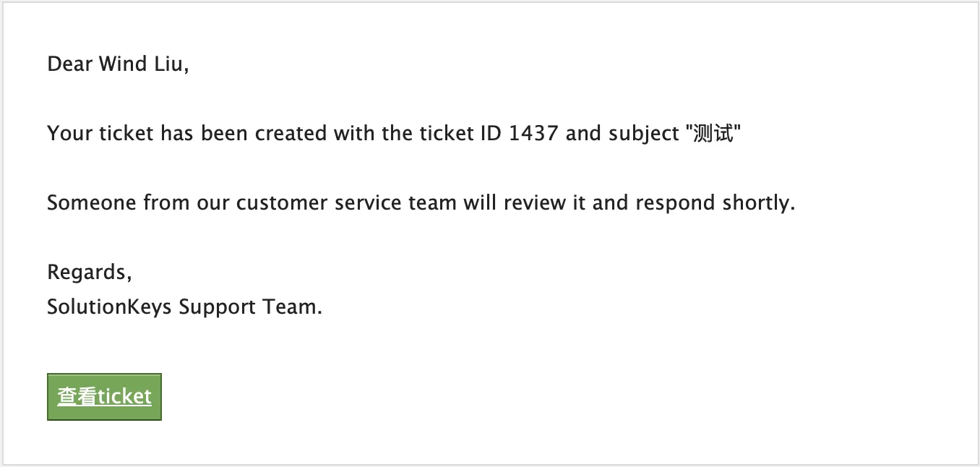980x467 pixels.
Task: Place cursor on the word "Someone"
Action: [x=92, y=203]
